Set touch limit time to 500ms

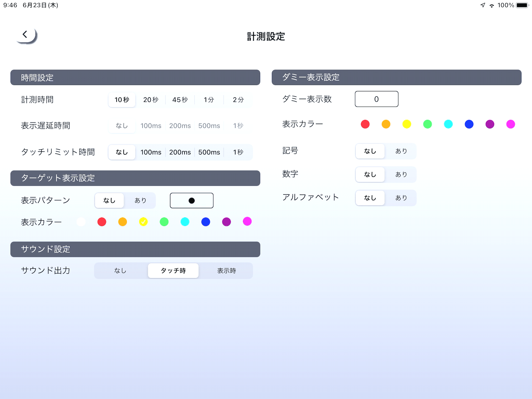[x=209, y=152]
